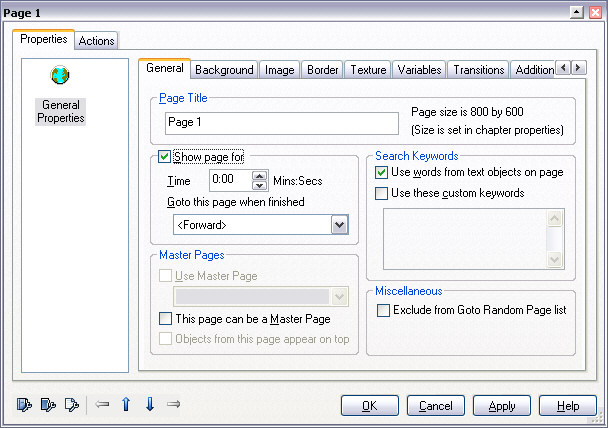The width and height of the screenshot is (608, 428).
Task: Decrease the Time value with down spinner
Action: pos(259,186)
